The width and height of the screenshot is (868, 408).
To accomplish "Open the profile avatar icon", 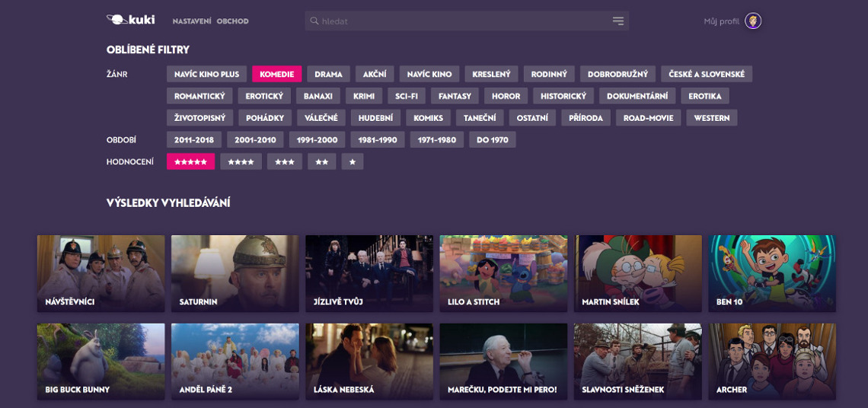I will (x=753, y=21).
